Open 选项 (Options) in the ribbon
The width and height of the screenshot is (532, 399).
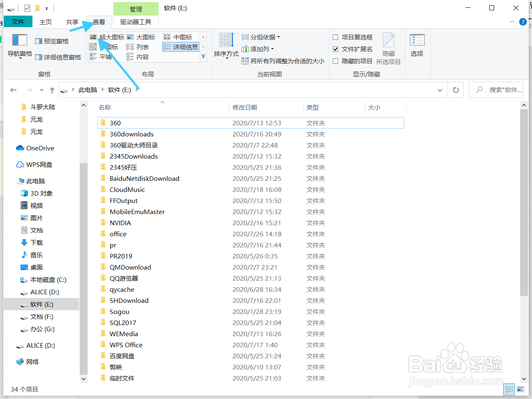(417, 45)
